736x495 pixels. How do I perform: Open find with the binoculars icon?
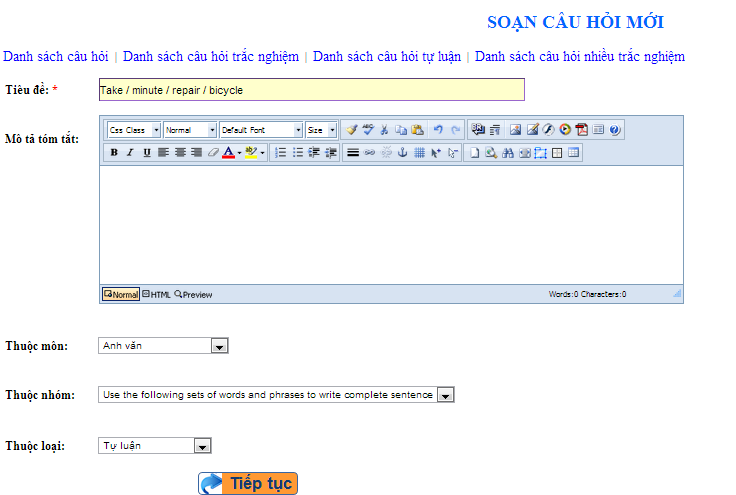[507, 152]
